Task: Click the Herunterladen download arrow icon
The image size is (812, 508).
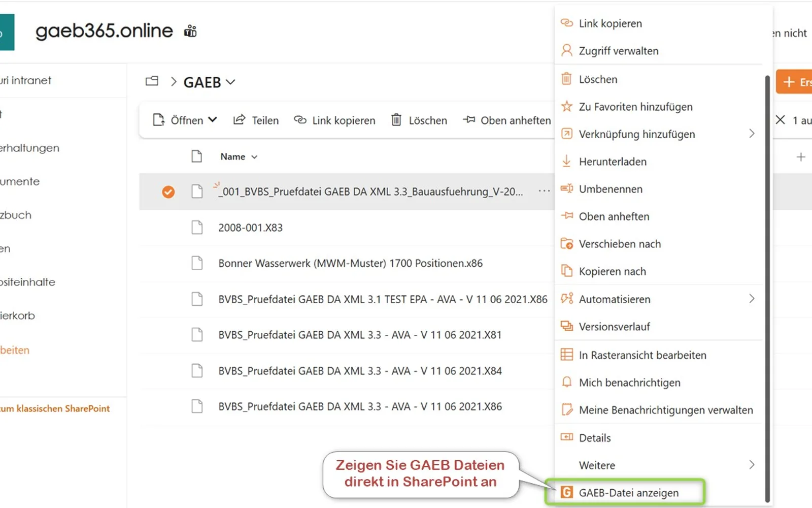Action: [566, 162]
